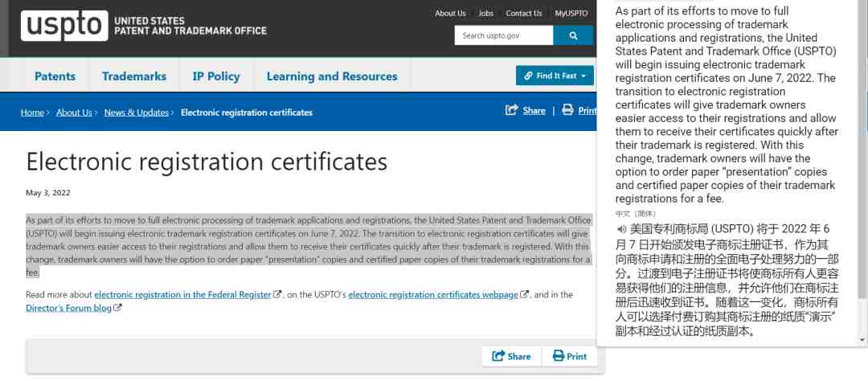The height and width of the screenshot is (381, 868).
Task: Go to Home breadcrumb
Action: click(32, 113)
